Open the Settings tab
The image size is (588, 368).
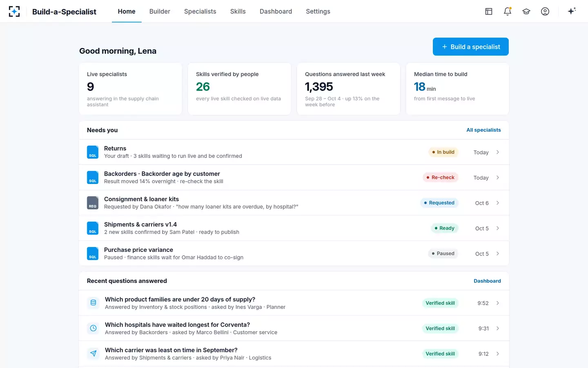(318, 11)
